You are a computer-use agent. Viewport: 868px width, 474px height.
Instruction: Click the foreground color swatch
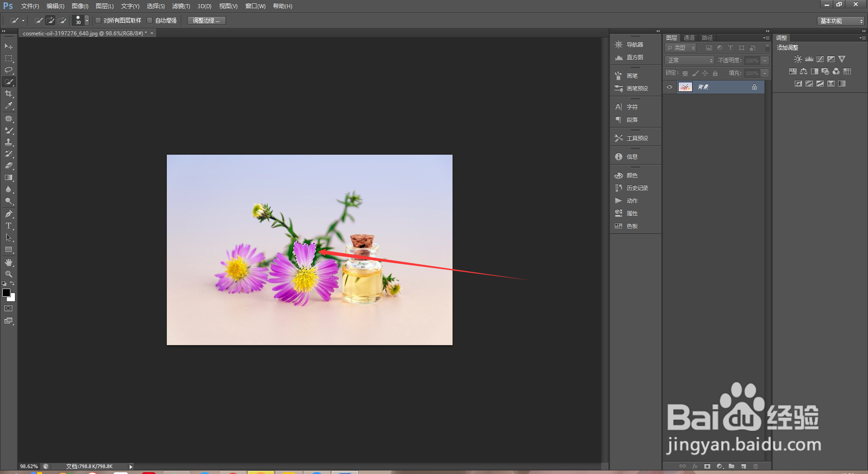(x=6, y=293)
